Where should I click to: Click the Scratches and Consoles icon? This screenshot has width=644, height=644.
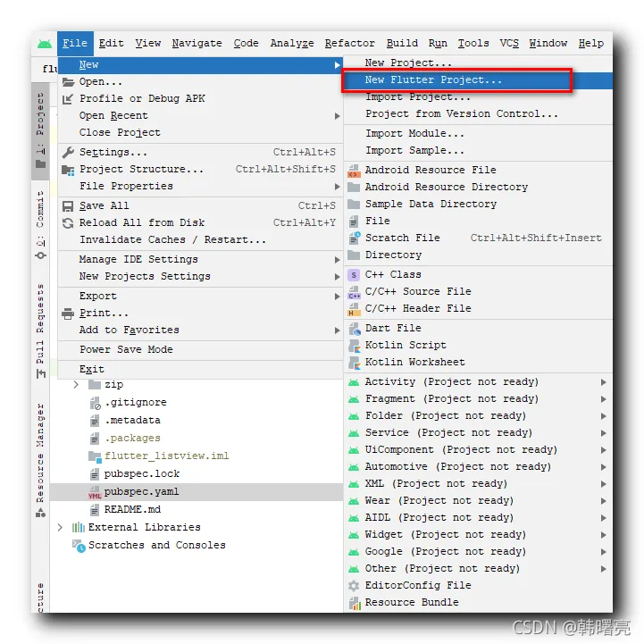[x=79, y=546]
